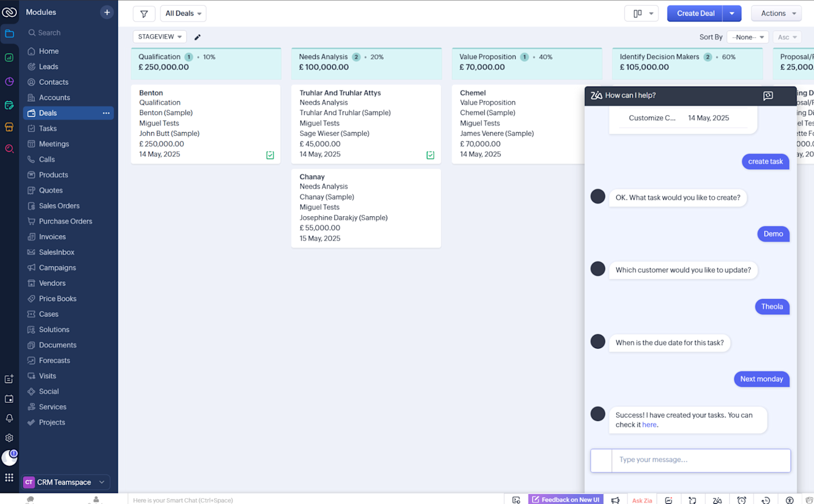Open the Benton deal title

tap(151, 93)
